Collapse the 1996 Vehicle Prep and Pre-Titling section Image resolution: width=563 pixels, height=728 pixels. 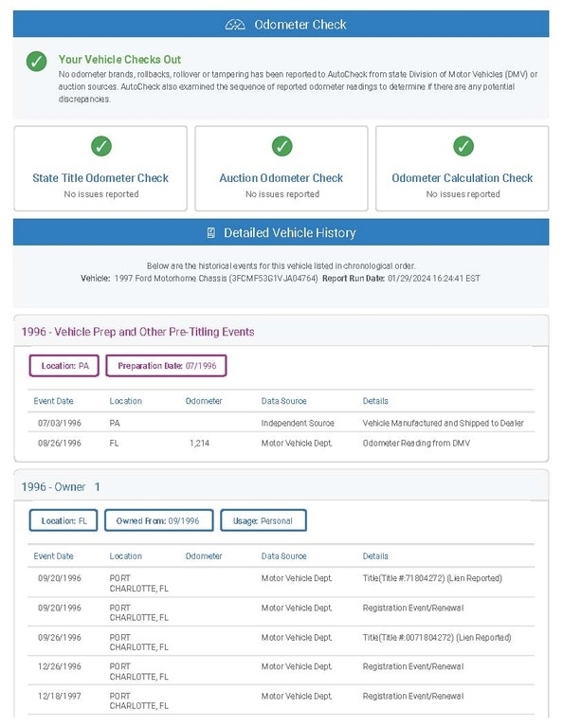coord(281,331)
